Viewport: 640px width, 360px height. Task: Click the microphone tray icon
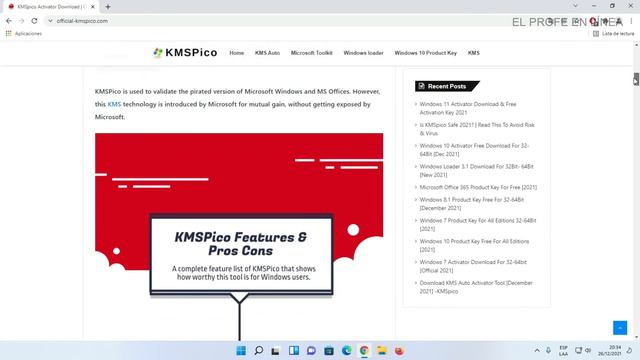pos(549,351)
